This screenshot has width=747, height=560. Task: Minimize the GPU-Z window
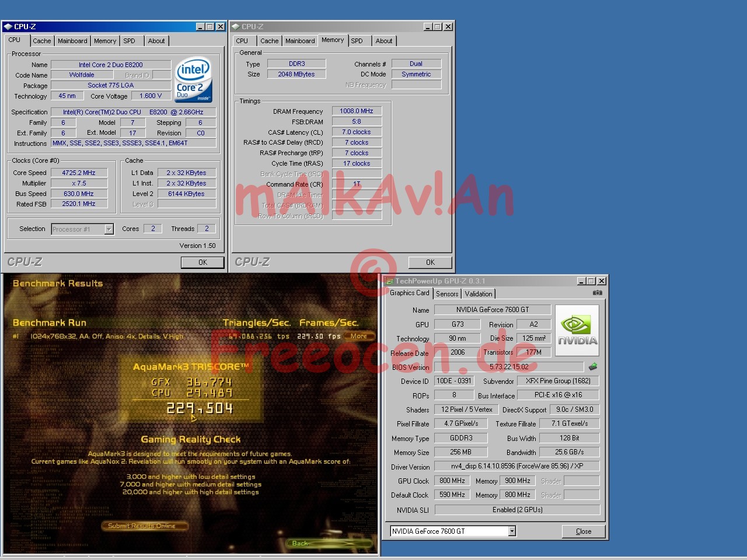(581, 281)
